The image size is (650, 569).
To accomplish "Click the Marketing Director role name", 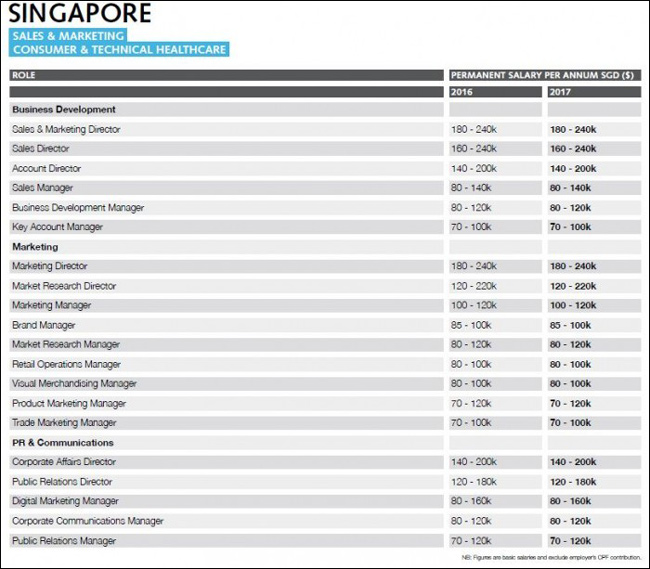I will pos(50,266).
